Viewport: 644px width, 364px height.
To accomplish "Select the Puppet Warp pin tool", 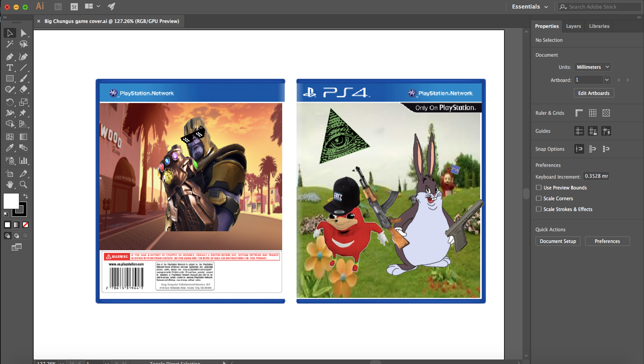I will coord(23,113).
